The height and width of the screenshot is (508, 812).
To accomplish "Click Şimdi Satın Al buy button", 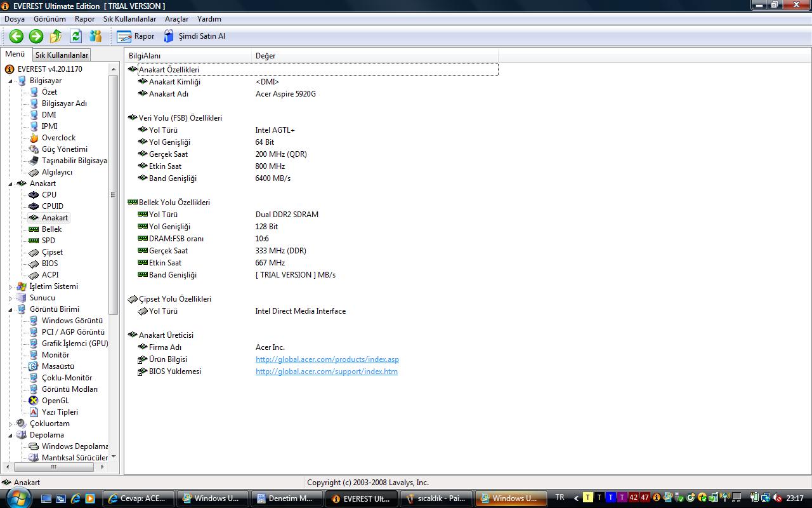I will pyautogui.click(x=194, y=36).
